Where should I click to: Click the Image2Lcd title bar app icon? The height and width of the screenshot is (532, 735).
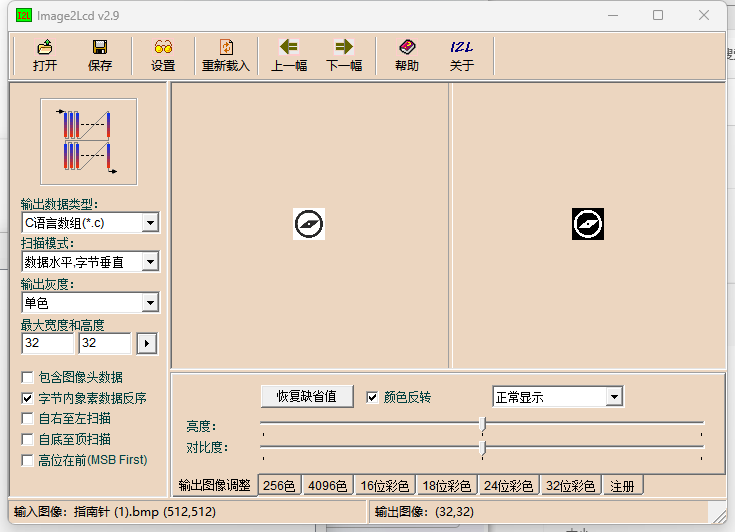[x=23, y=15]
